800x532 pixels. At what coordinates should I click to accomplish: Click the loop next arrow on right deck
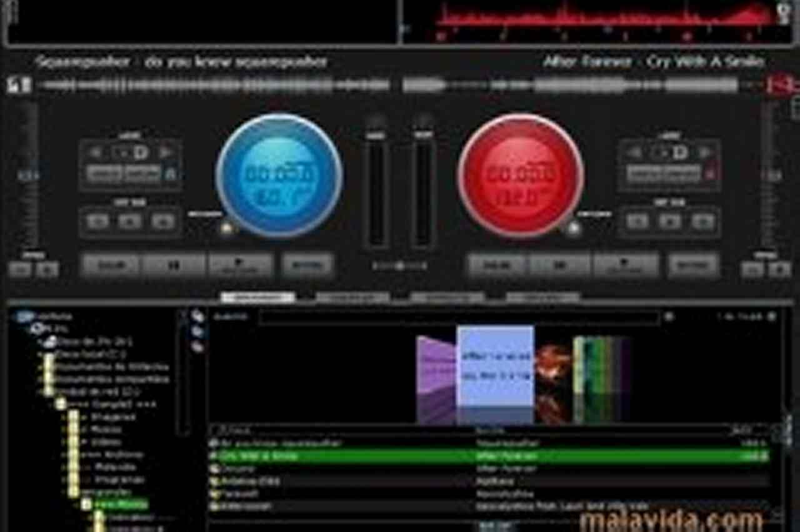(705, 152)
